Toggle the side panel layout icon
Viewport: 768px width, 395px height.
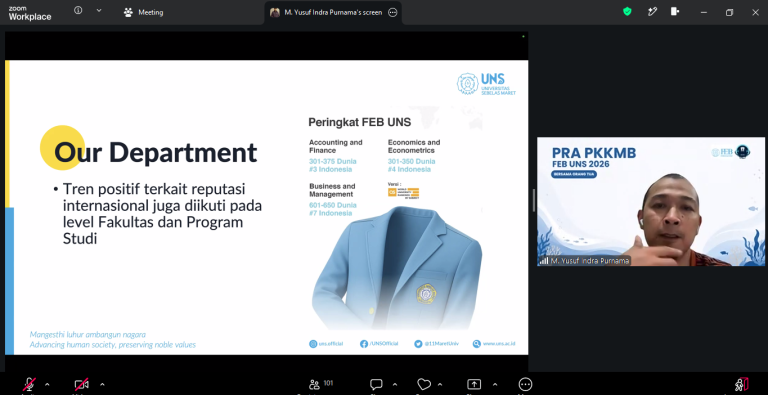[x=675, y=11]
